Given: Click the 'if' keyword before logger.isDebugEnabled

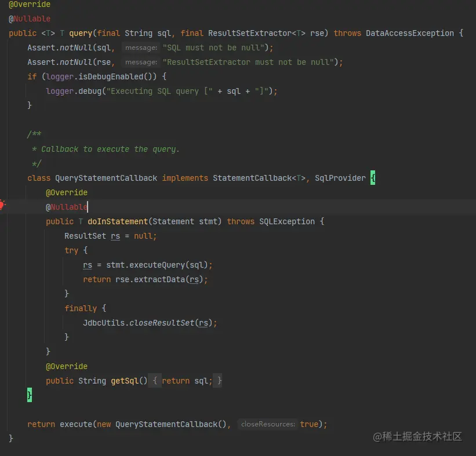Looking at the screenshot, I should pyautogui.click(x=32, y=76).
